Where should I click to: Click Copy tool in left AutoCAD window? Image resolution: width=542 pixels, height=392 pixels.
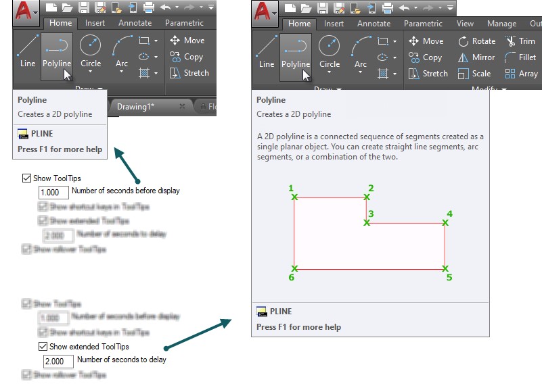tap(186, 57)
